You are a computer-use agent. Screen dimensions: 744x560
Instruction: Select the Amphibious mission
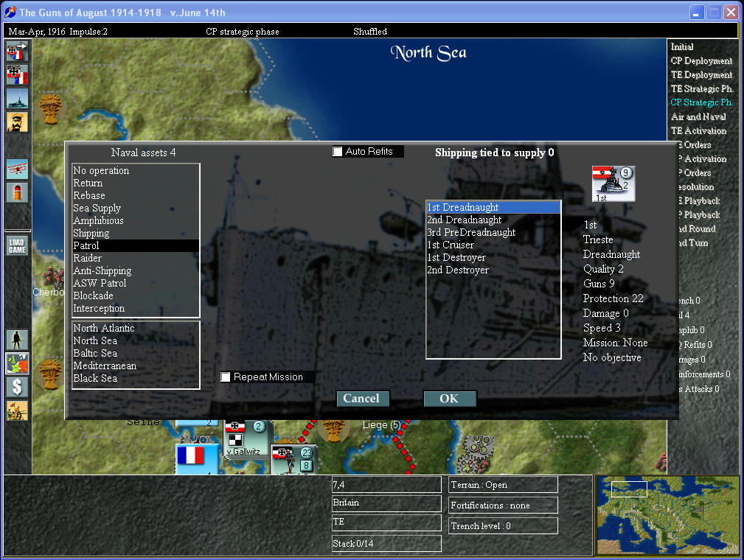(x=136, y=220)
